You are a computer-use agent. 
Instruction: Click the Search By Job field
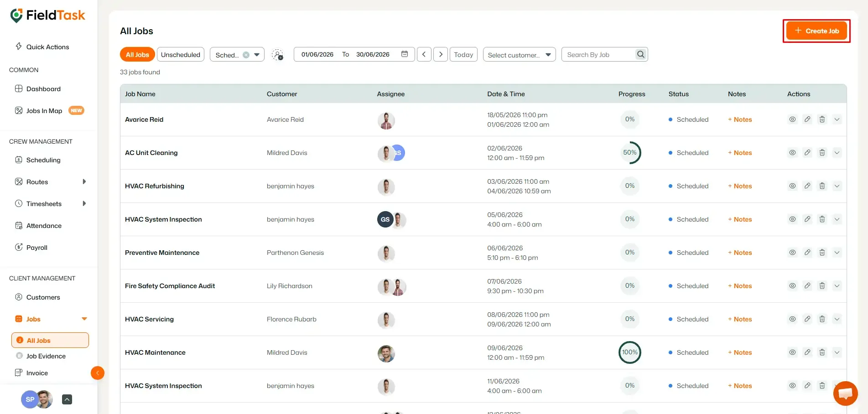598,54
